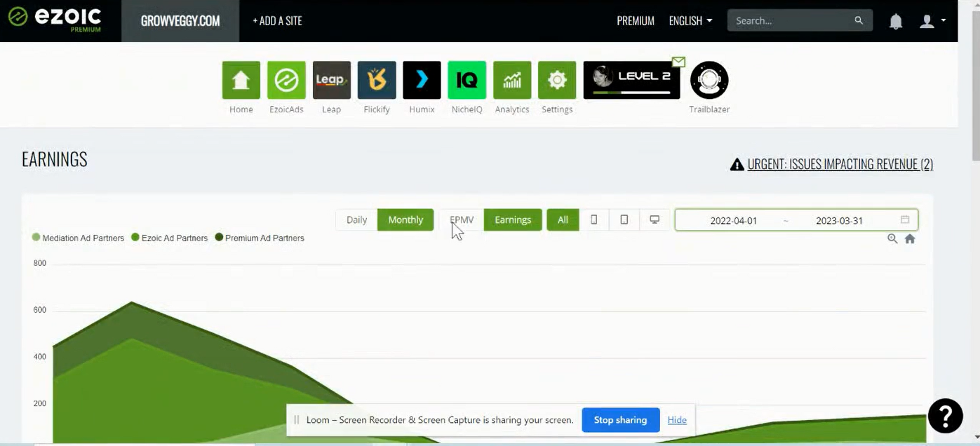
Task: Open the PREMIUM menu item
Action: tap(636, 21)
